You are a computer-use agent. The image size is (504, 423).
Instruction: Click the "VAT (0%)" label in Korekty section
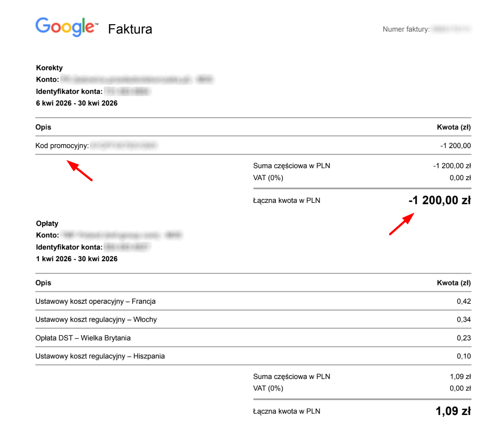[x=268, y=178]
